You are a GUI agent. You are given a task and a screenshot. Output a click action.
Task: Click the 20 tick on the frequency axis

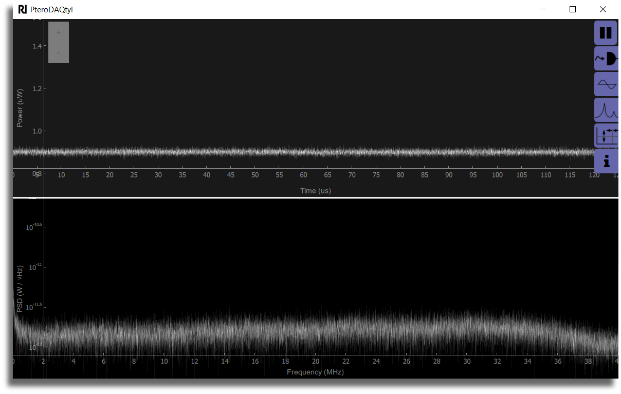[x=315, y=362]
